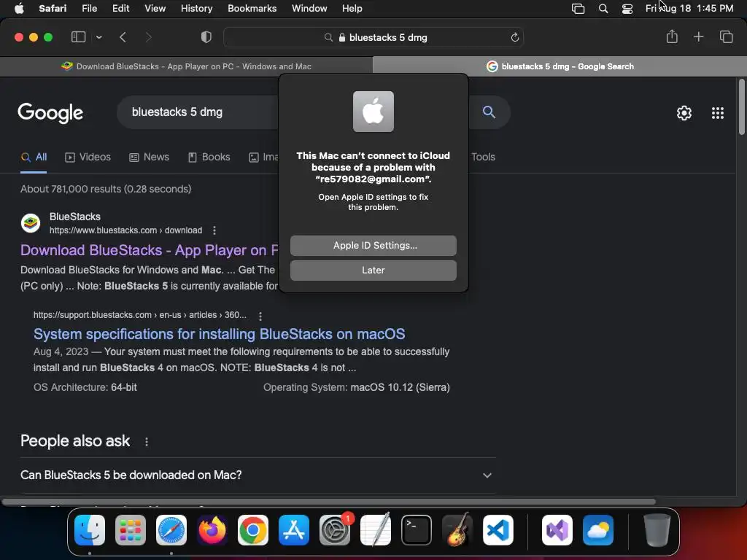Dismiss the dialog with Later
The height and width of the screenshot is (560, 747).
tap(373, 270)
